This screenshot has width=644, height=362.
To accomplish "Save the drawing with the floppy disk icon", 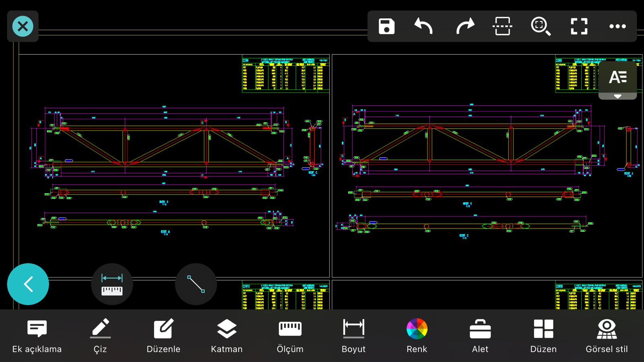I will click(x=386, y=27).
